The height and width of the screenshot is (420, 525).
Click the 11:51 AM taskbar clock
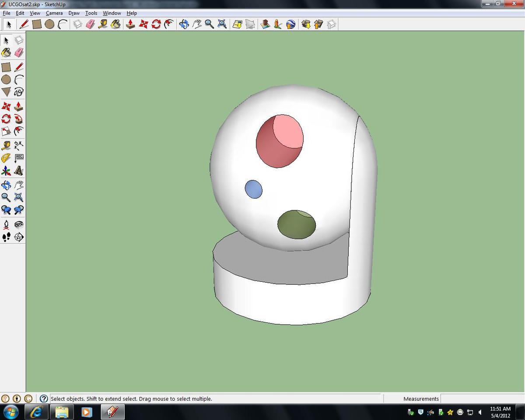tap(500, 409)
